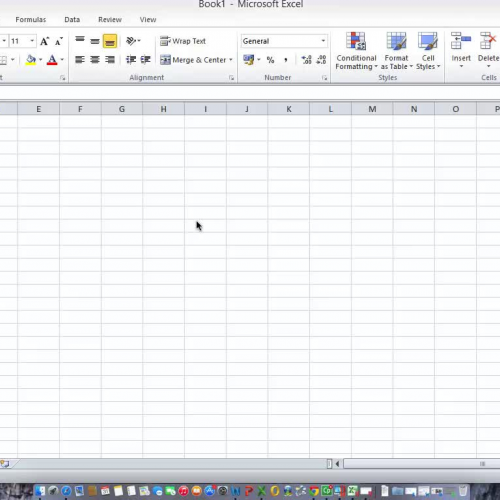Viewport: 500px width, 500px height.
Task: Open Number group dialog launcher
Action: (x=324, y=78)
